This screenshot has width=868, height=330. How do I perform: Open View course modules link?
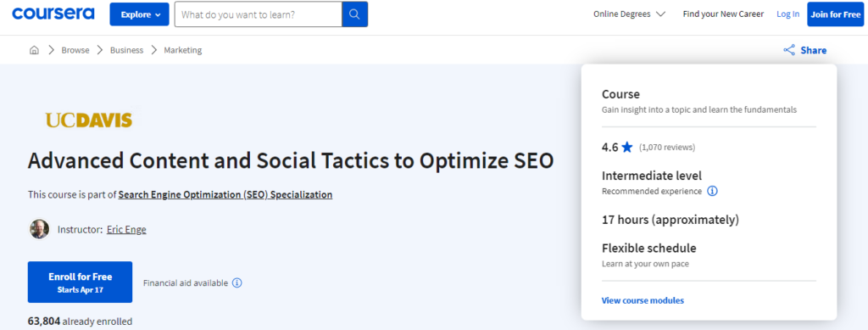643,300
